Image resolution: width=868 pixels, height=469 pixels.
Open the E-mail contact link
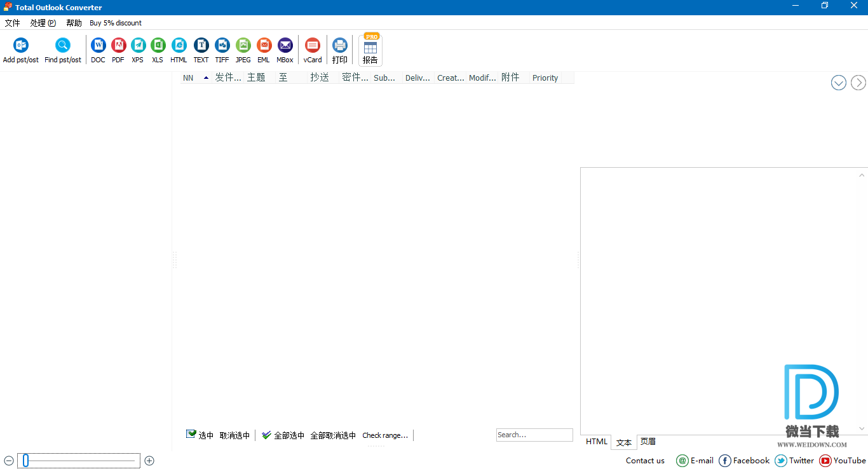pos(695,461)
